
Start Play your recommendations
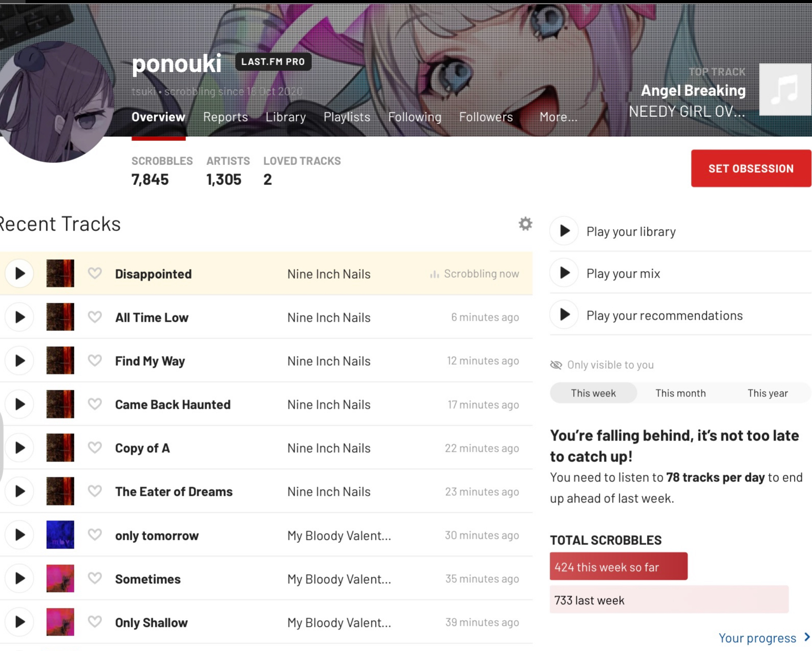564,315
